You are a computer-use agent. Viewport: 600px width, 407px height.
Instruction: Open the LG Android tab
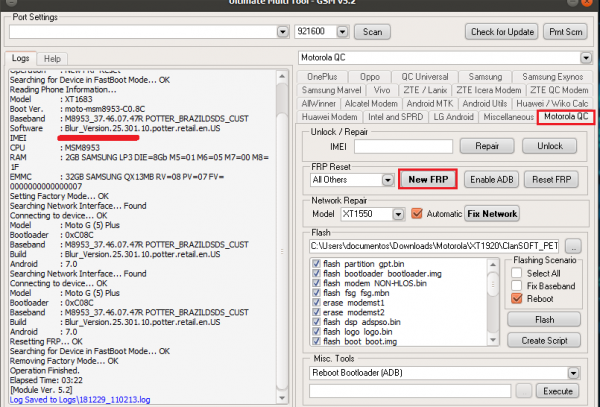click(453, 117)
